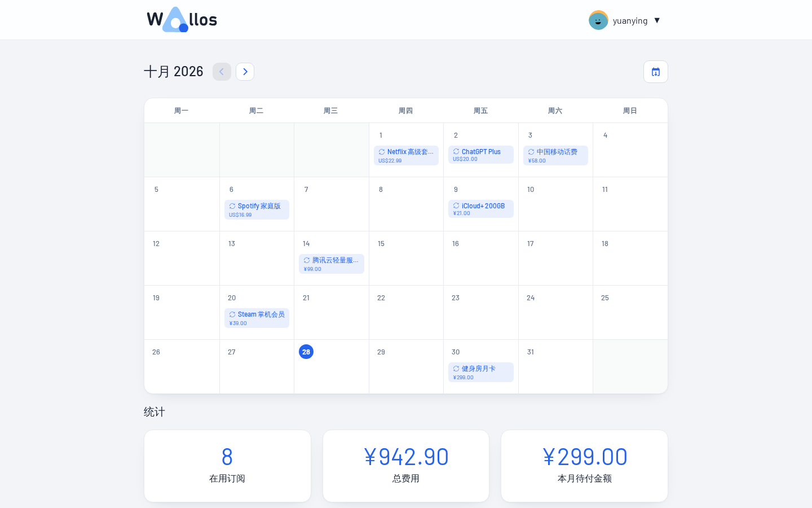
Task: Click day 4 in the calendar
Action: pyautogui.click(x=606, y=135)
